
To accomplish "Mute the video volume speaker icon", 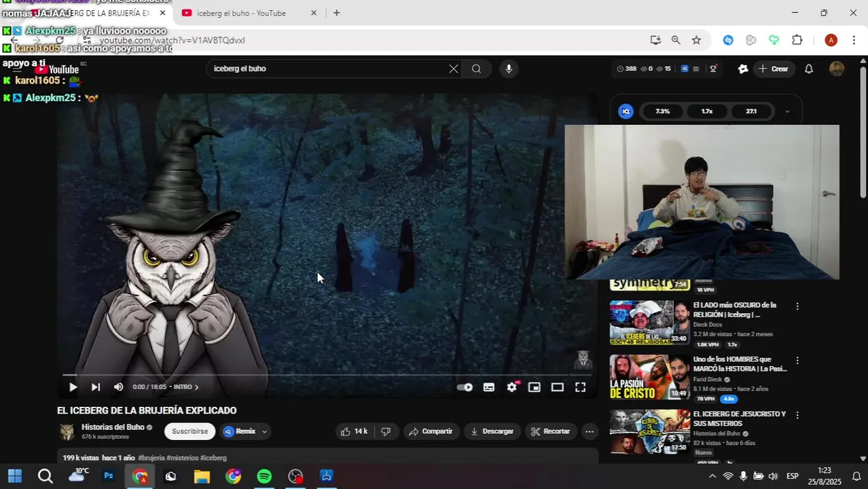I will [118, 387].
